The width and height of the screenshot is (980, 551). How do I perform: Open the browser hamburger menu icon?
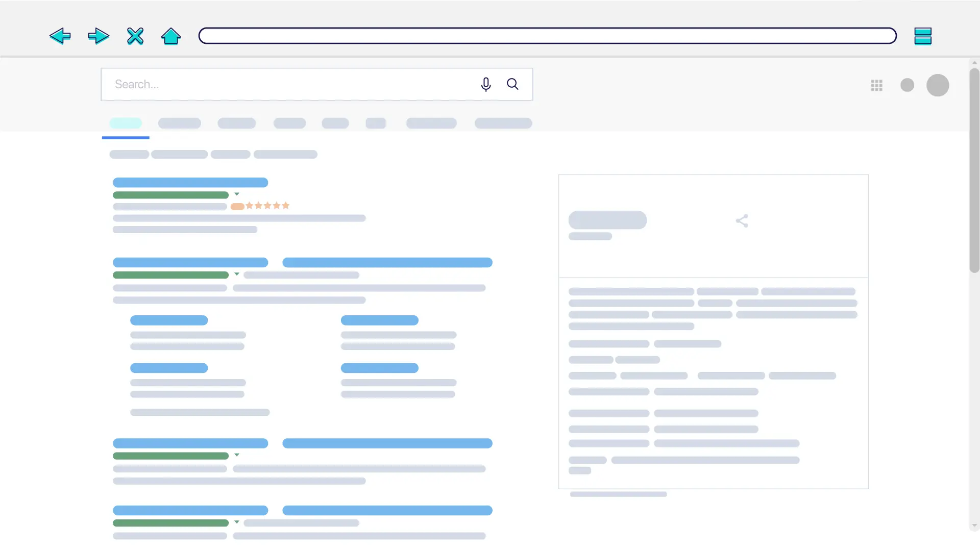(923, 36)
